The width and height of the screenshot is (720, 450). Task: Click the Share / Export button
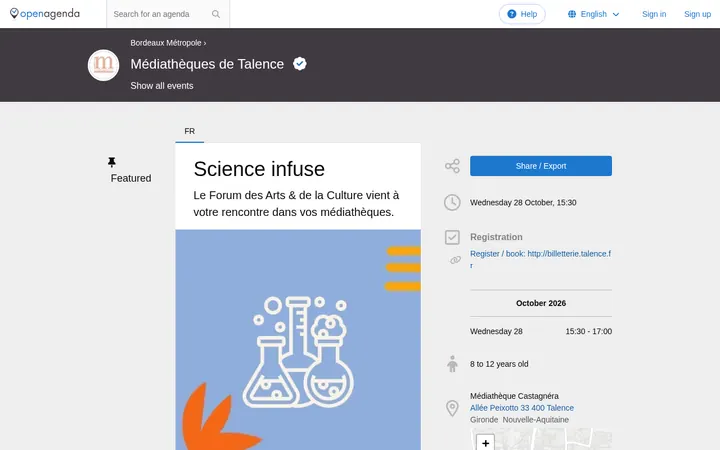[x=541, y=166]
